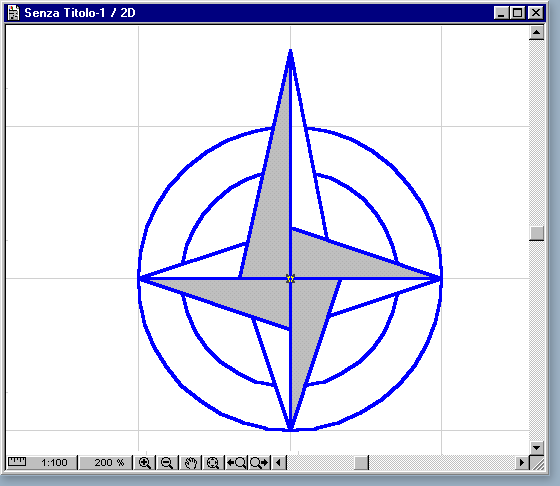Image resolution: width=560 pixels, height=486 pixels.
Task: Click the vertical scrollbar down arrow
Action: (x=536, y=447)
